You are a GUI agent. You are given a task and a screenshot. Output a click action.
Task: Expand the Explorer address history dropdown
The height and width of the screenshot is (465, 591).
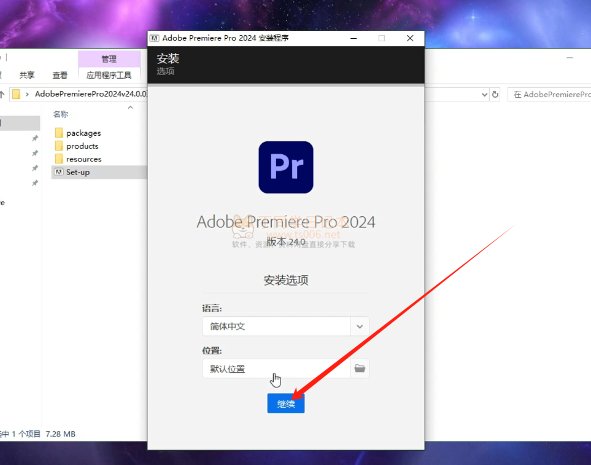click(x=485, y=95)
